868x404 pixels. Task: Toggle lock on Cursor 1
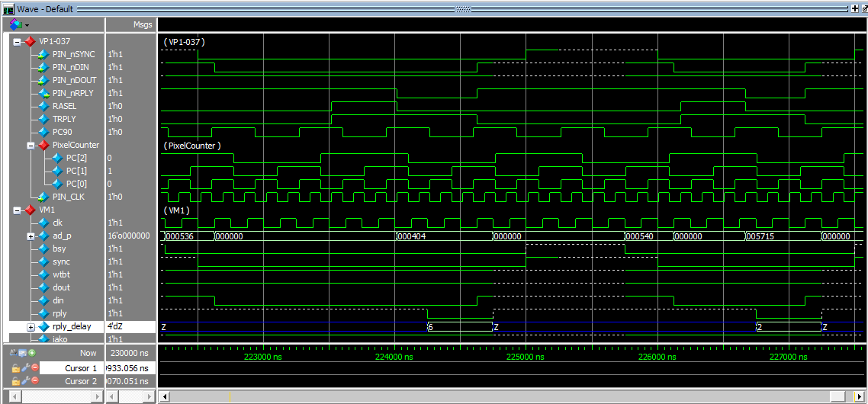[15, 367]
